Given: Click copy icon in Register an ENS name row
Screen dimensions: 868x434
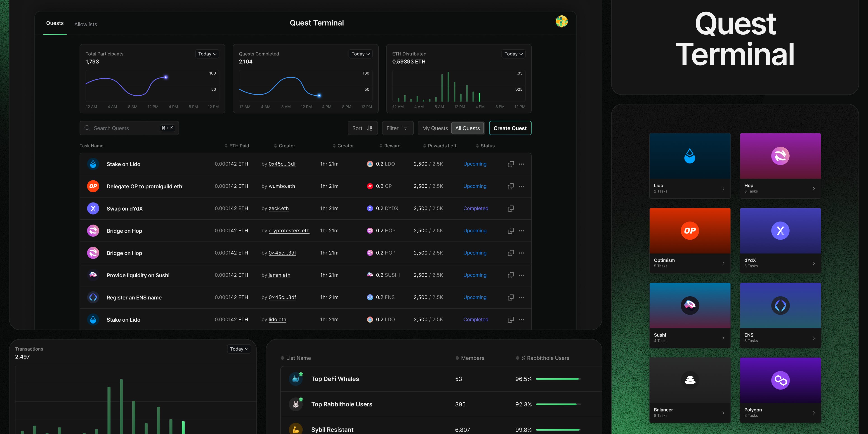Looking at the screenshot, I should coord(511,297).
